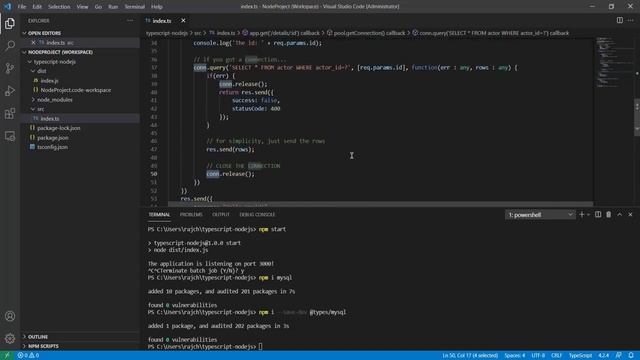
Task: Change CRLF end of line sequence
Action: [557, 356]
